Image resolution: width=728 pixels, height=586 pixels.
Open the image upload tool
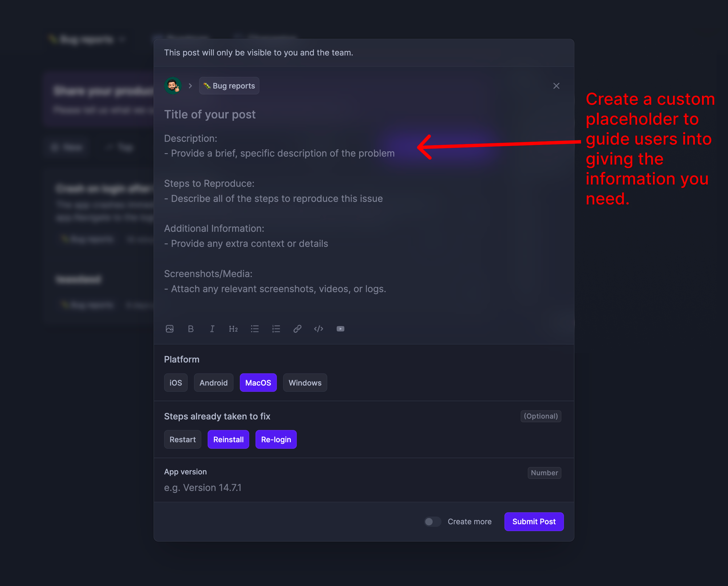170,329
